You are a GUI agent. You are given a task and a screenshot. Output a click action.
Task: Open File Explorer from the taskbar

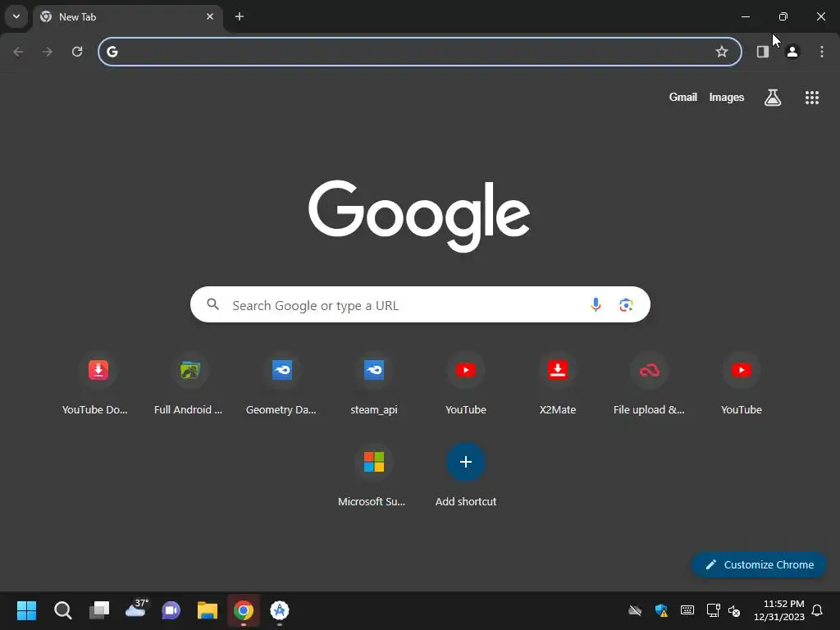[208, 610]
